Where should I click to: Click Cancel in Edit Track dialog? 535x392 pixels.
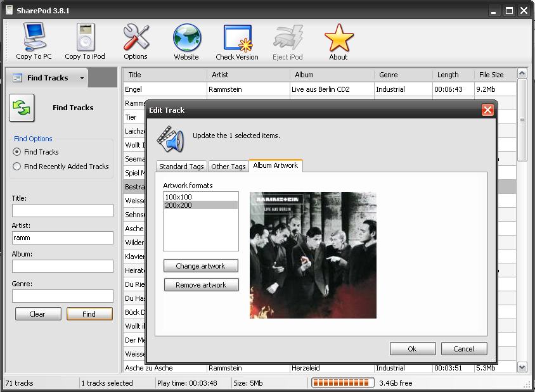[464, 349]
